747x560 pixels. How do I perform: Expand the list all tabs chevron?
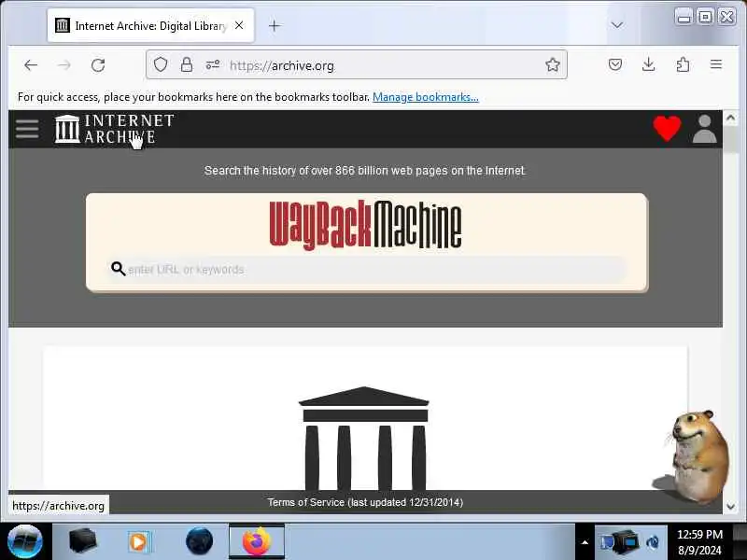pyautogui.click(x=617, y=25)
